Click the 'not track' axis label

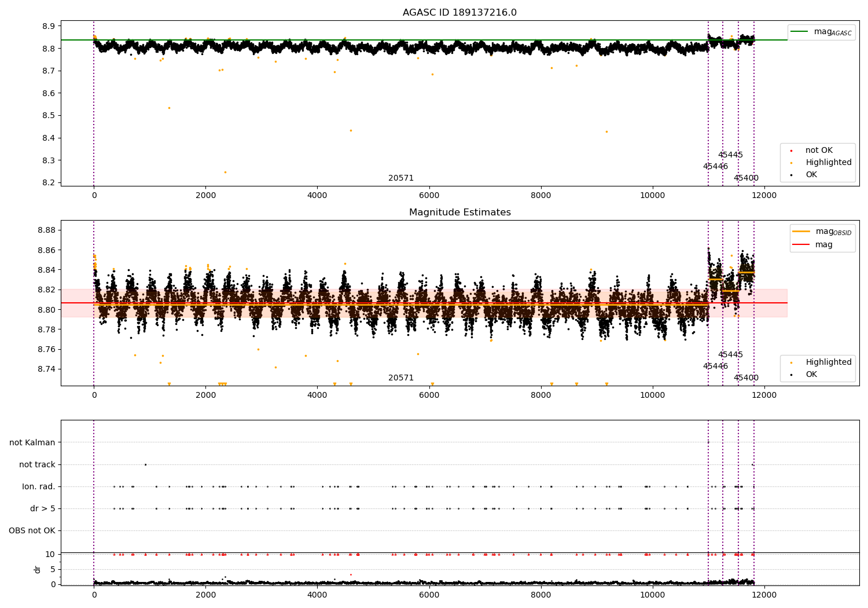click(x=37, y=464)
